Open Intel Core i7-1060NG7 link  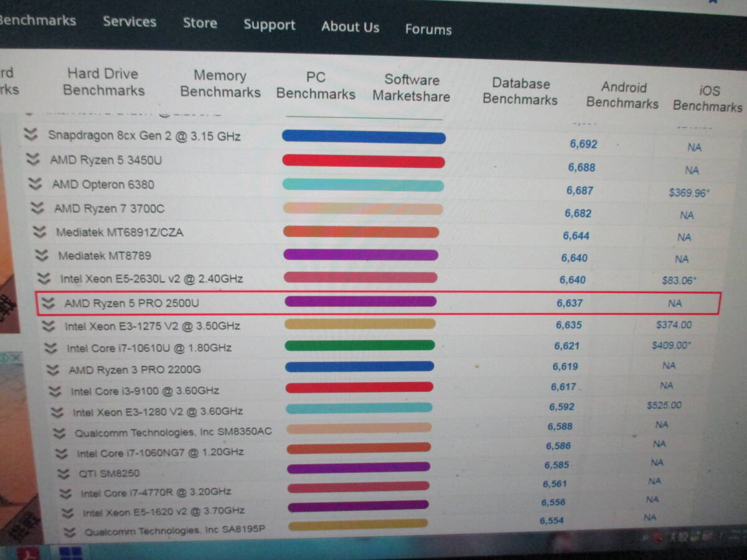coord(161,453)
